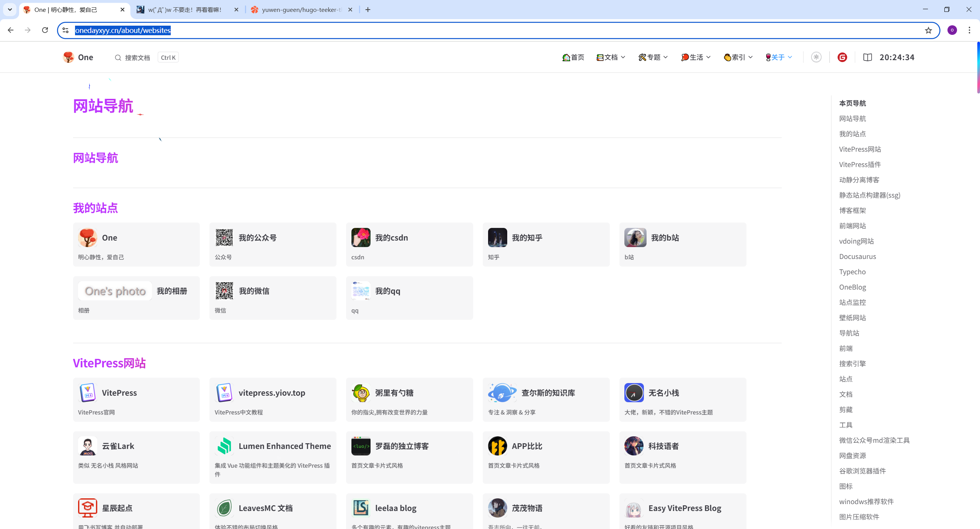Open the VitePress official site card
The height and width of the screenshot is (529, 980).
[x=136, y=400]
